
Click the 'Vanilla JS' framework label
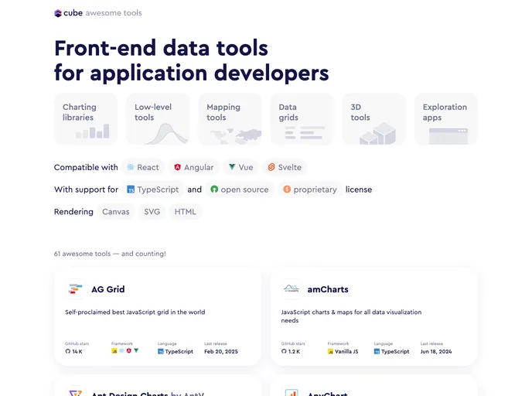(x=346, y=352)
